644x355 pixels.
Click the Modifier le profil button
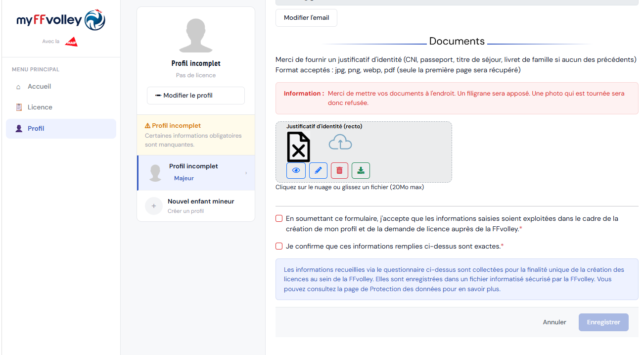pyautogui.click(x=196, y=96)
